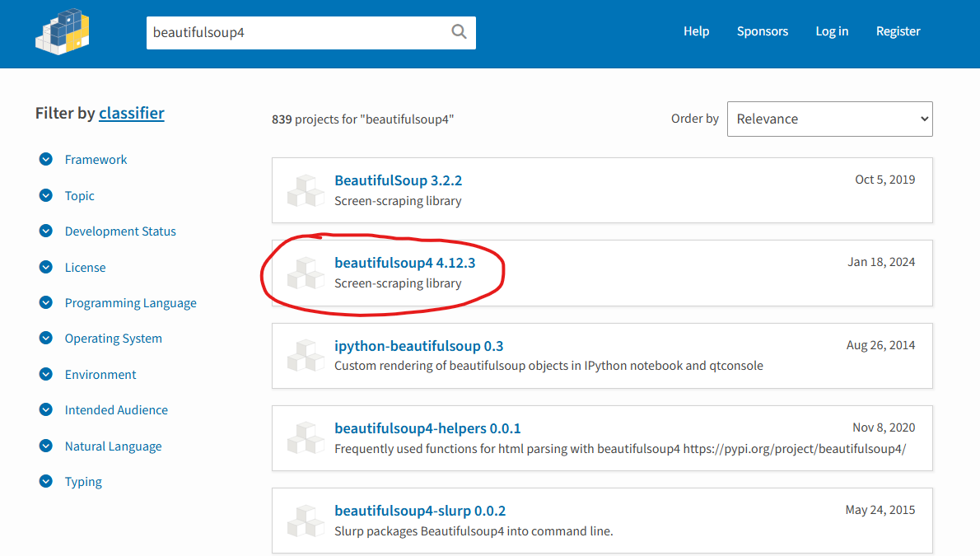Click the package icon beside BeautifulSoup 3.2.2

pyautogui.click(x=306, y=191)
